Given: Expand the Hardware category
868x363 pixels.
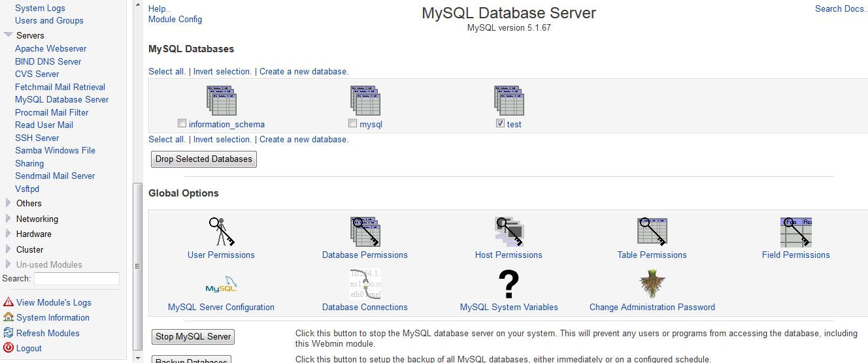Looking at the screenshot, I should [x=8, y=234].
